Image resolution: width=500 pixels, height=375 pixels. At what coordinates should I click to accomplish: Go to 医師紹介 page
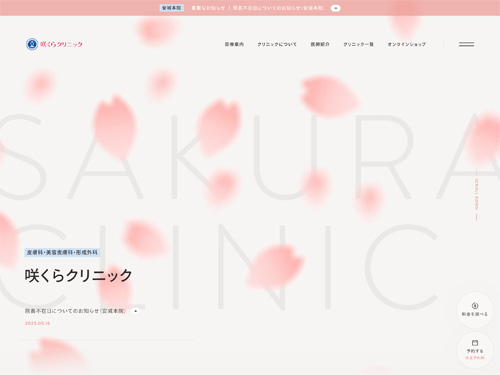coord(320,44)
